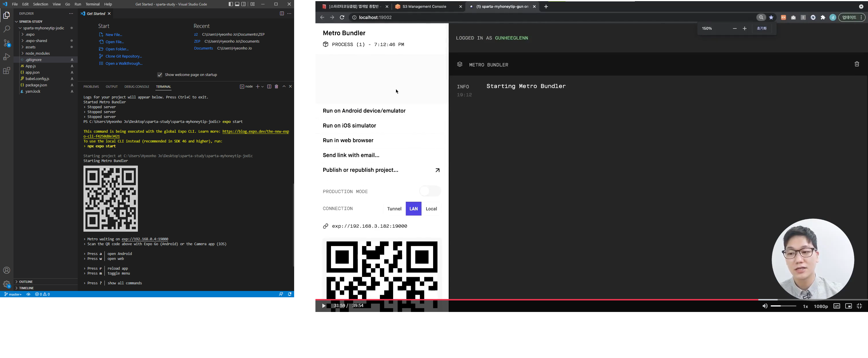
Task: Click the 초기화 zoom reset button
Action: [761, 28]
